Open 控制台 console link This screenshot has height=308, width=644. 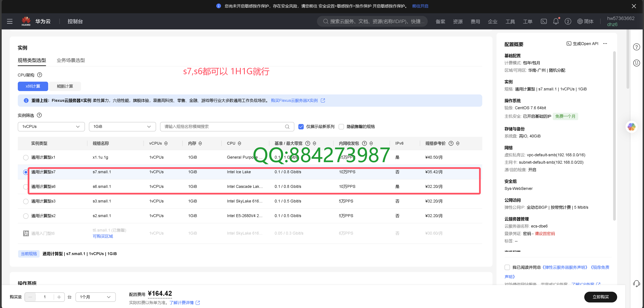[x=75, y=21]
